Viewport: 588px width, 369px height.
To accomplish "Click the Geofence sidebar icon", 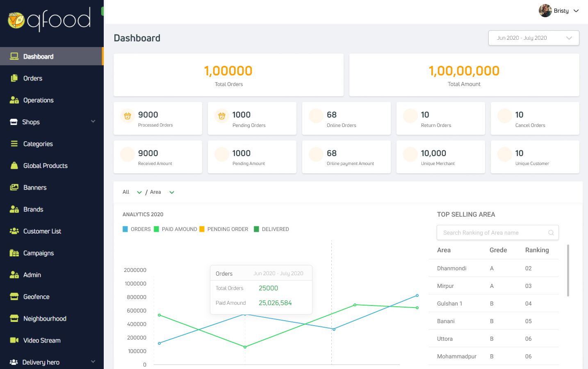I will 14,297.
